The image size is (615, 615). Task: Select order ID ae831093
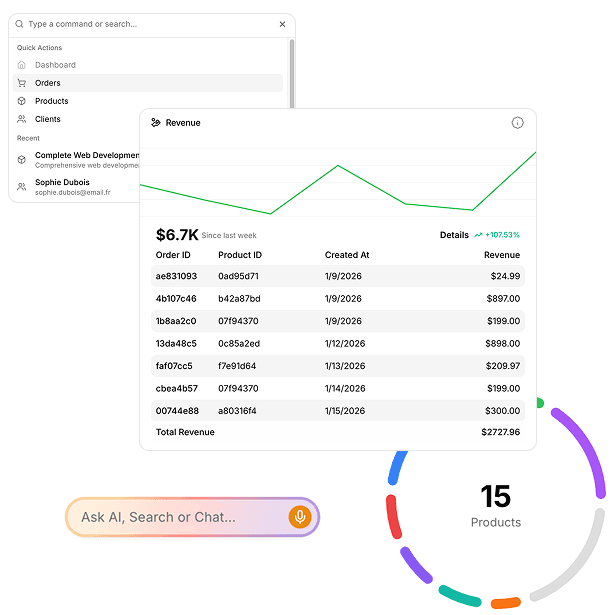(176, 276)
